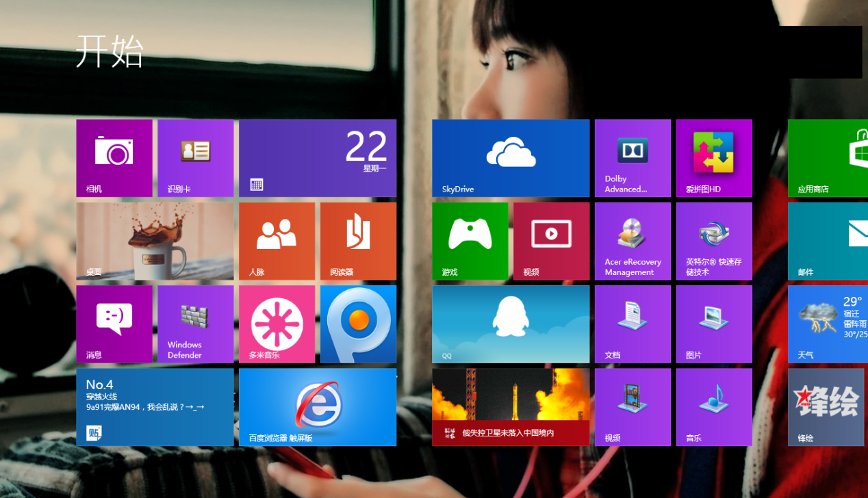Viewport: 868px width, 498px height.
Task: Launch Acer eRecovery Management tile
Action: click(633, 241)
